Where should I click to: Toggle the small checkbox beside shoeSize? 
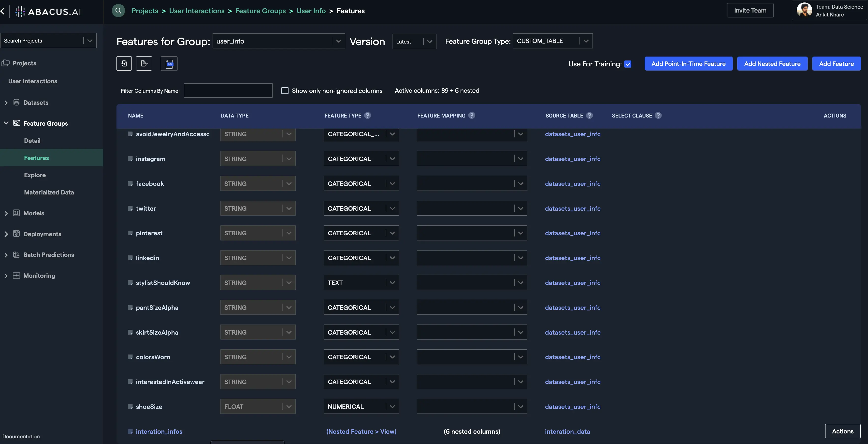[x=130, y=406]
